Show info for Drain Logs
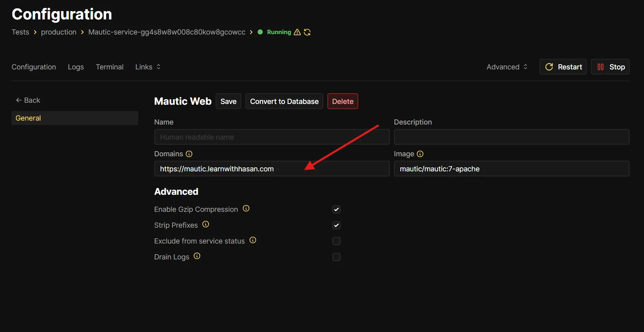 click(x=197, y=256)
